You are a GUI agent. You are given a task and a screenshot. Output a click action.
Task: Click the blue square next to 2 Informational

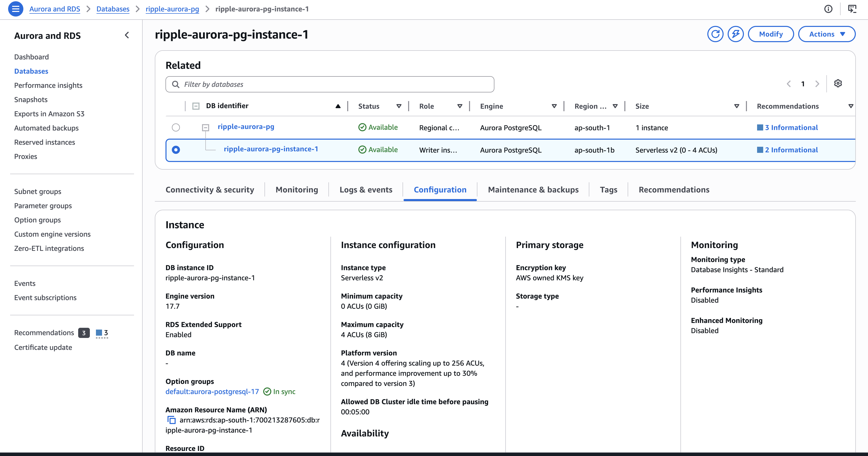pos(760,150)
